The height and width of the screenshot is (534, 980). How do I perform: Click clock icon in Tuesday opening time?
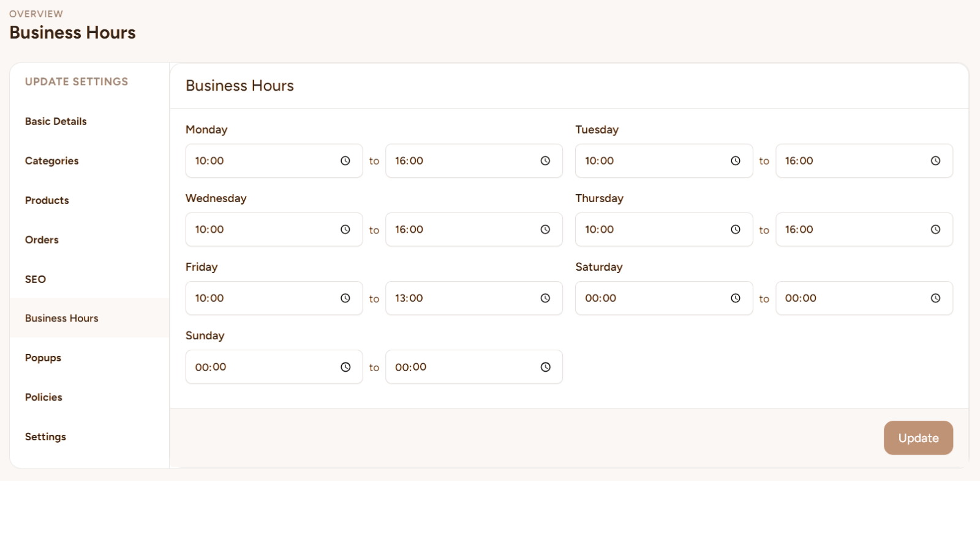735,161
